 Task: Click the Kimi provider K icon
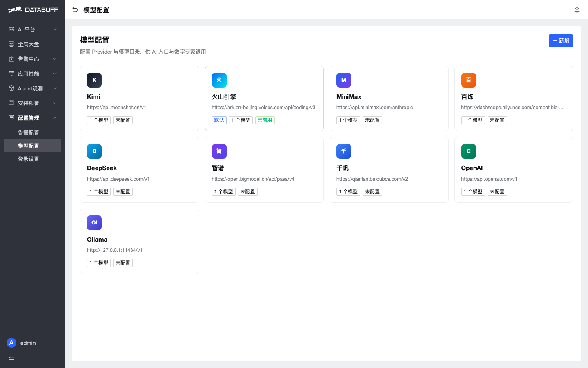point(94,80)
